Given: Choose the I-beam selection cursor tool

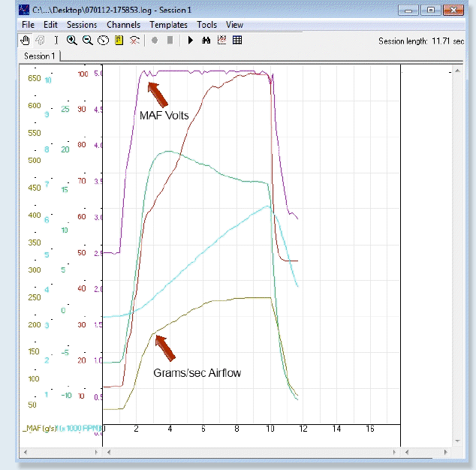Looking at the screenshot, I should (x=56, y=40).
